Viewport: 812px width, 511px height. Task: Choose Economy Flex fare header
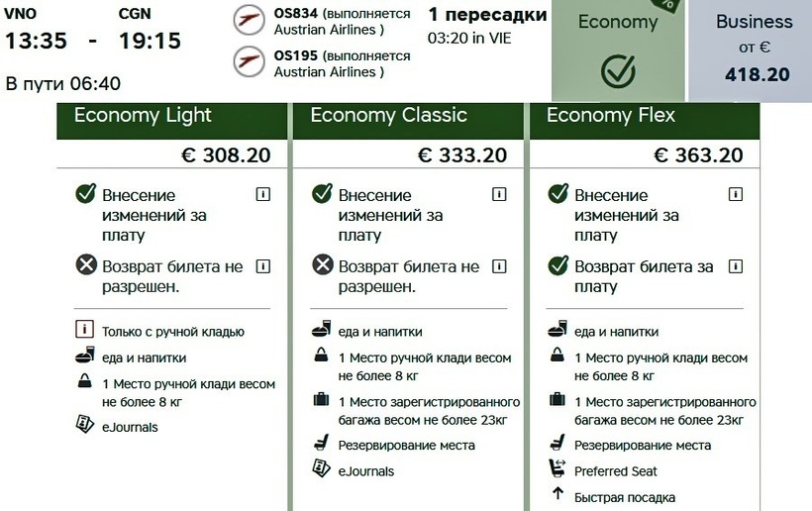[x=611, y=115]
